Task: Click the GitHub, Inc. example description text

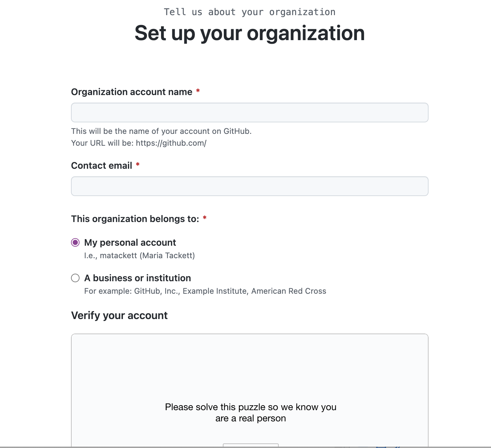Action: (x=205, y=291)
